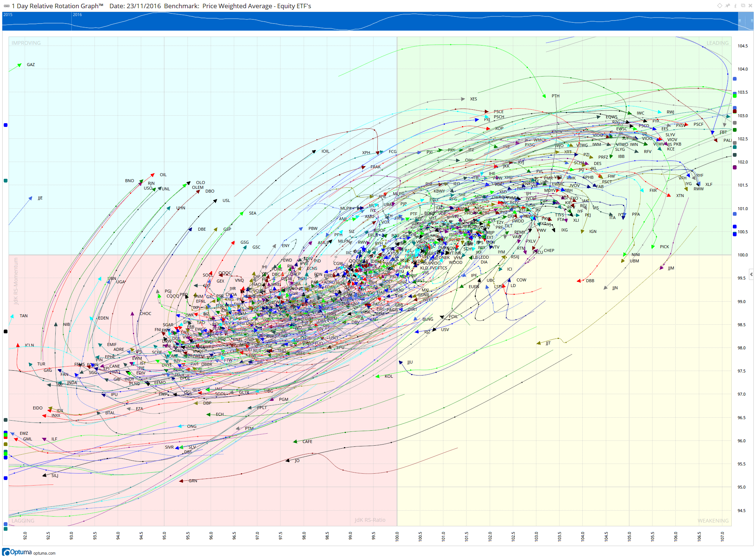Open chart info with the 'i' icon

coord(735,6)
